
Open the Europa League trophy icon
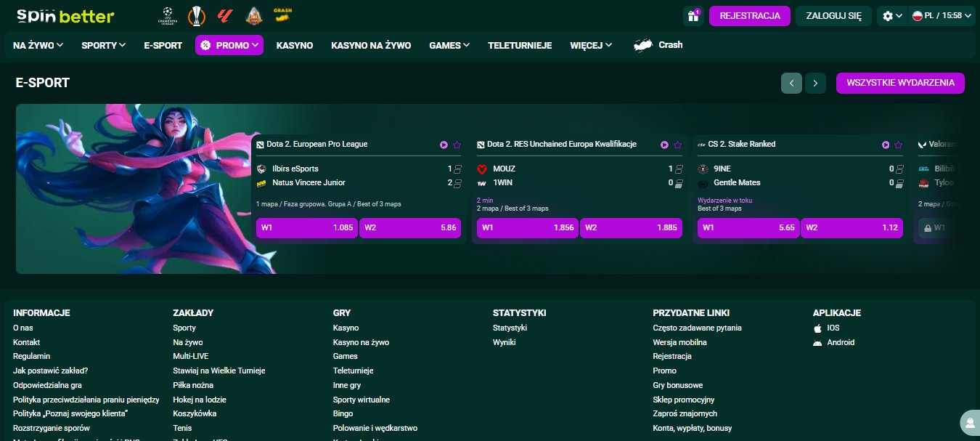[x=196, y=15]
